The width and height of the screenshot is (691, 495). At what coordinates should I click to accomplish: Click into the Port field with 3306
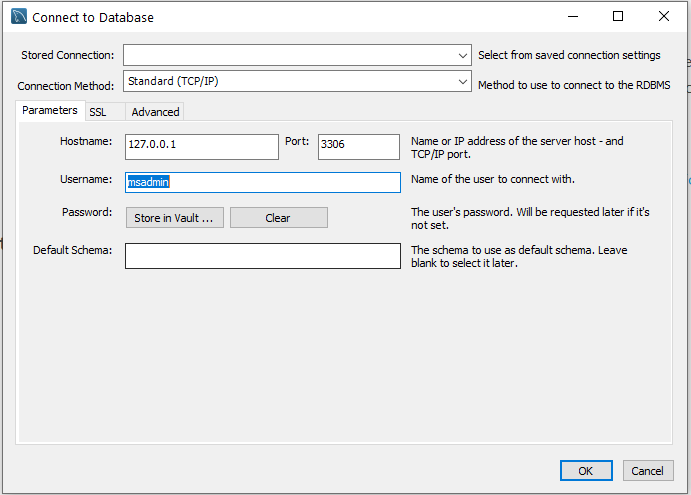pyautogui.click(x=359, y=147)
